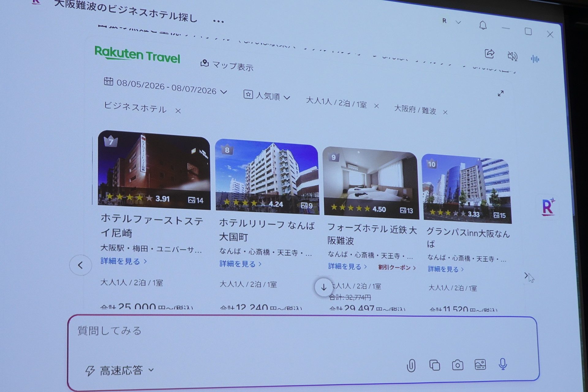The image size is (588, 392).
Task: Click the scroll-down arrow button
Action: click(x=324, y=287)
